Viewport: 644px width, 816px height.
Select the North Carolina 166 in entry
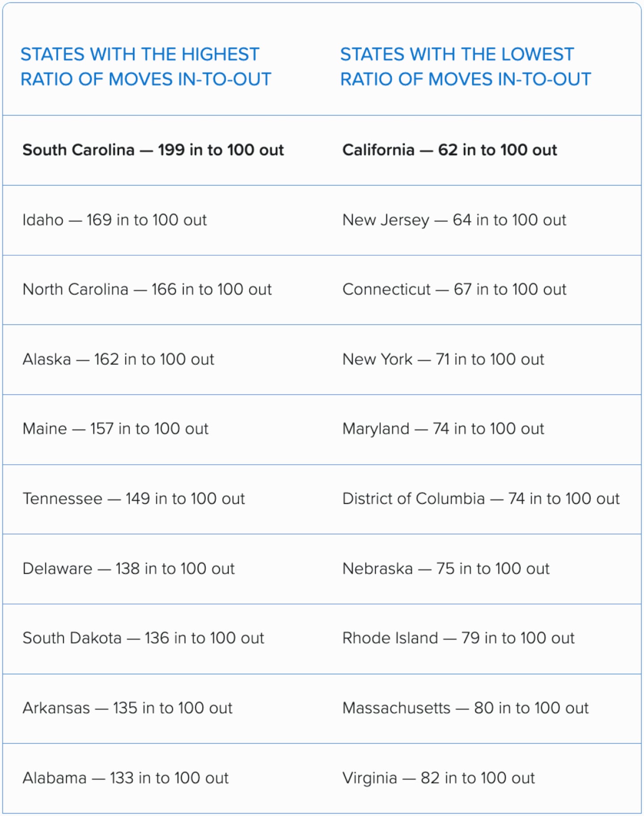click(x=147, y=290)
